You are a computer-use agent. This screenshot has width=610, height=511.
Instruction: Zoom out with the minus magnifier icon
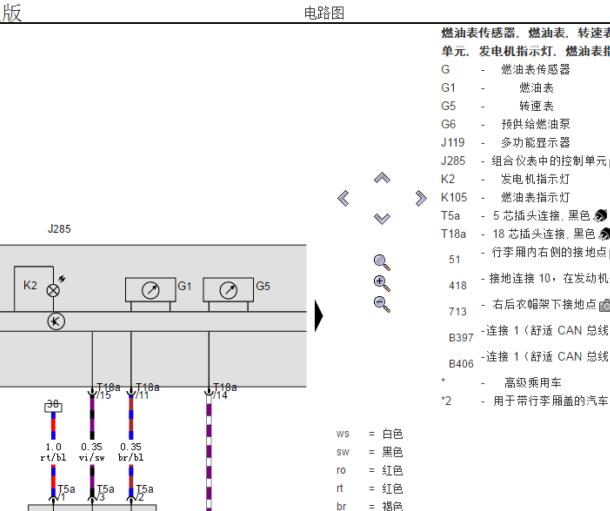[382, 304]
